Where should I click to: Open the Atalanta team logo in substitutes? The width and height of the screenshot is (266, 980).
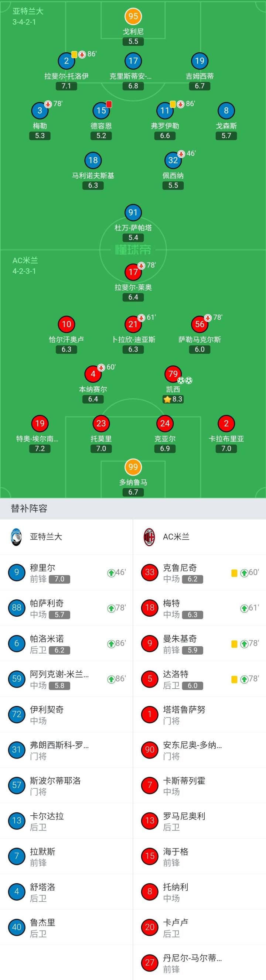click(16, 537)
